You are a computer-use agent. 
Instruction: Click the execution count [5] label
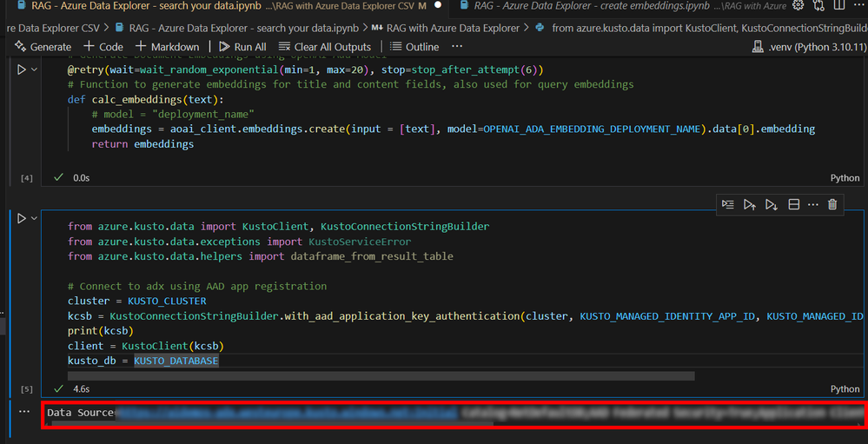[27, 389]
